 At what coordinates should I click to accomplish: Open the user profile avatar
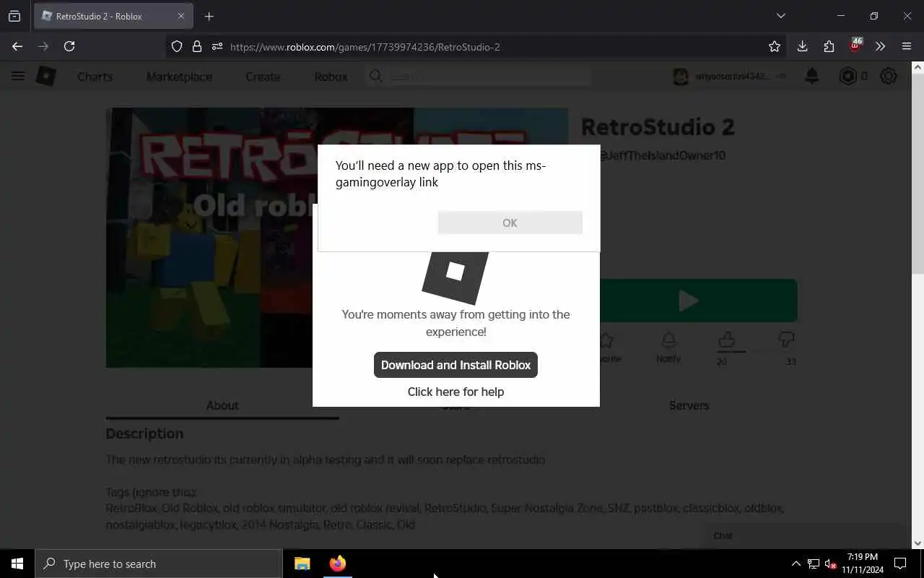tap(681, 76)
